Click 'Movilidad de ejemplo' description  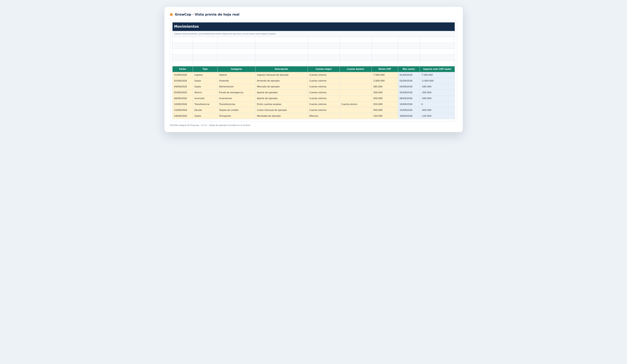point(281,116)
